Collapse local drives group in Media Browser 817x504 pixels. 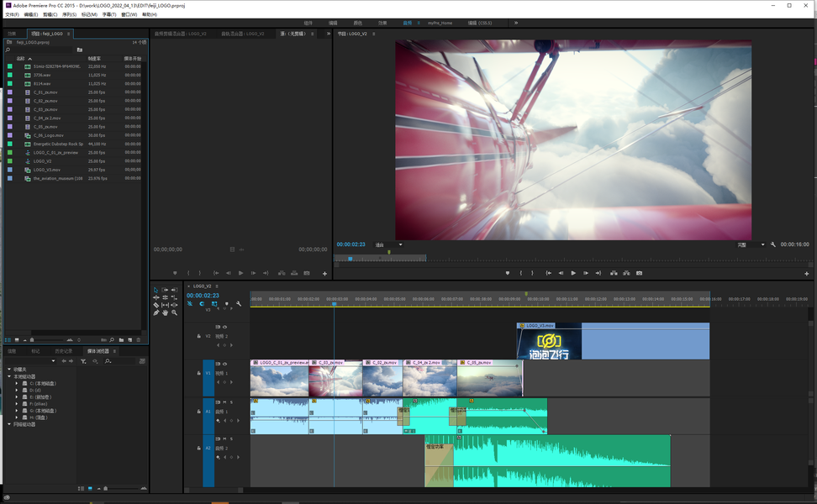click(9, 376)
